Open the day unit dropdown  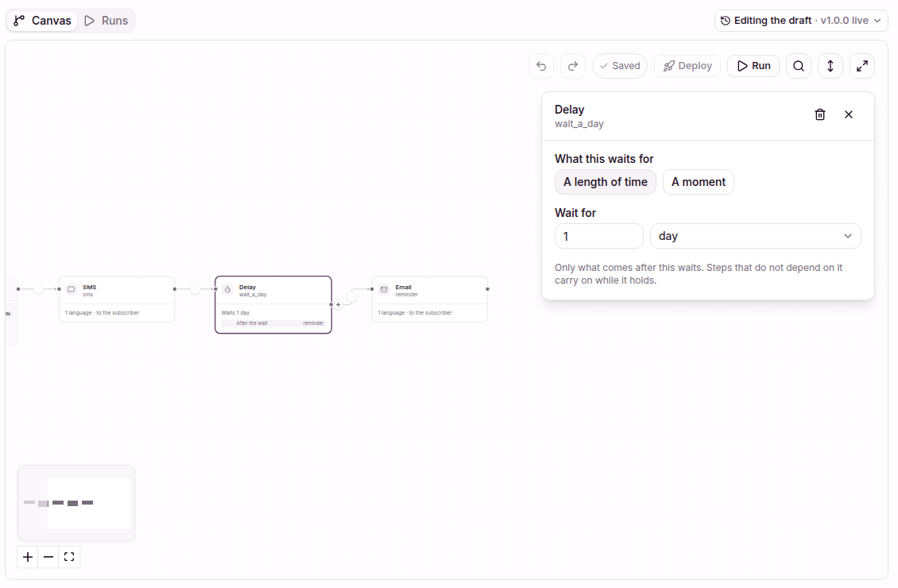[756, 236]
